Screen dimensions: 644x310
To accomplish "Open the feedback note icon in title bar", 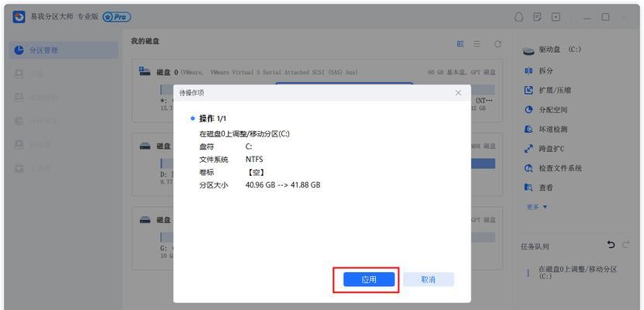I will pos(537,17).
